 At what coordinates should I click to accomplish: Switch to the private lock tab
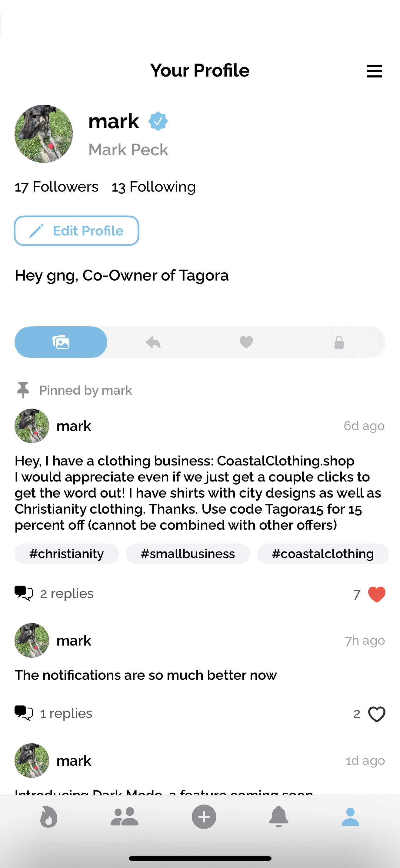[x=339, y=342]
